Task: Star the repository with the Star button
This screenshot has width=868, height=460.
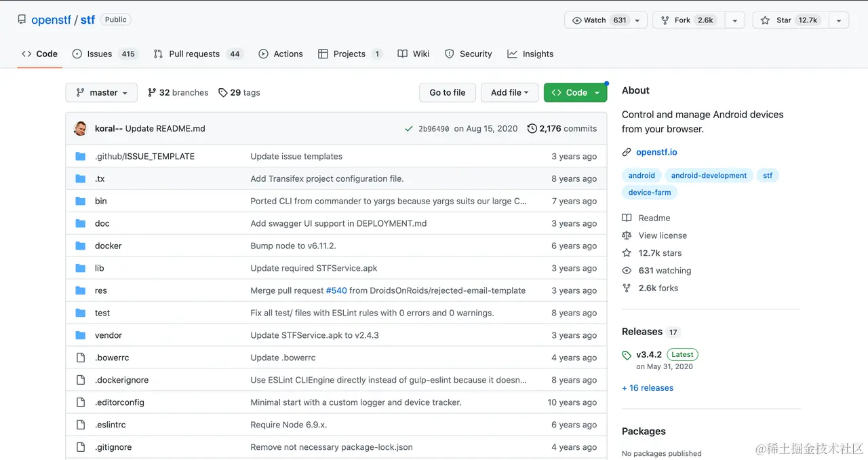Action: 791,20
